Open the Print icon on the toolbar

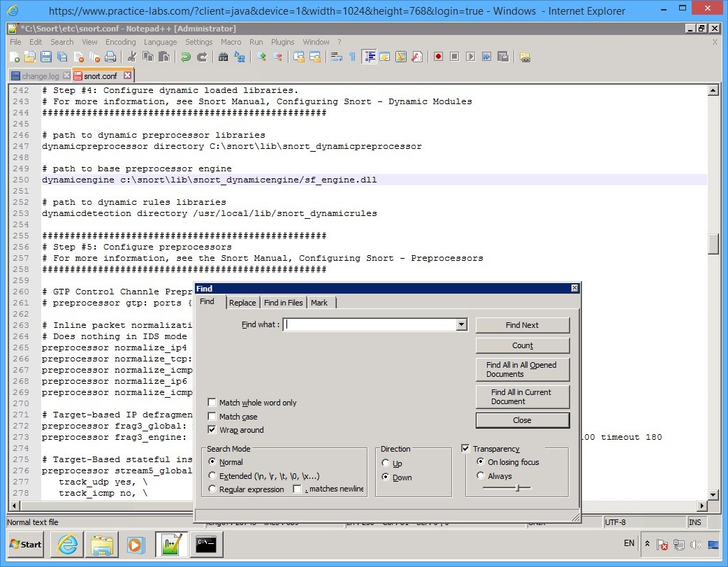[x=112, y=57]
